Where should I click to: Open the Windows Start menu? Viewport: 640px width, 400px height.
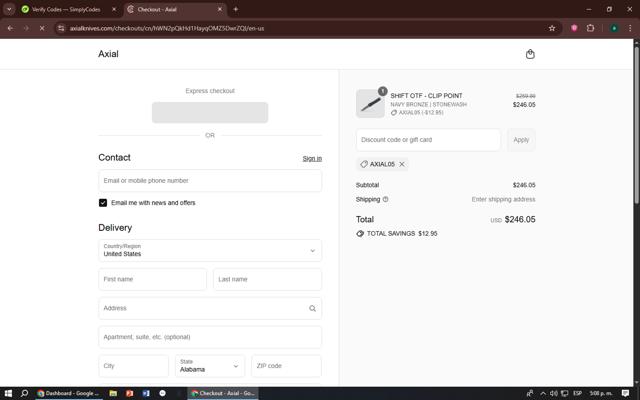click(x=8, y=393)
